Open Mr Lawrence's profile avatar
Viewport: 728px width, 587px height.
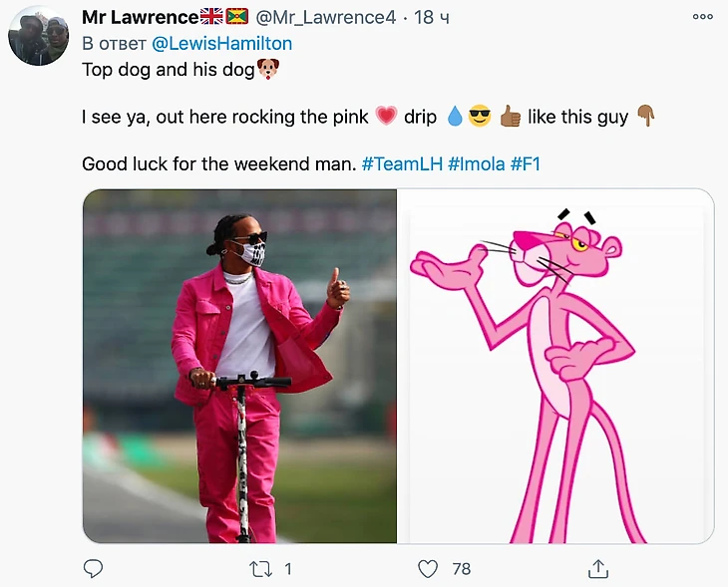[39, 35]
